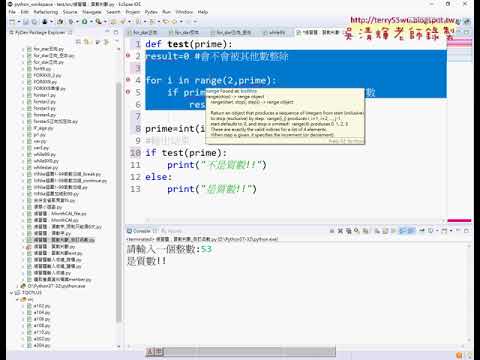Image resolution: width=480 pixels, height=360 pixels.
Task: Select while99.py in Package Explorer
Action: coord(44,154)
